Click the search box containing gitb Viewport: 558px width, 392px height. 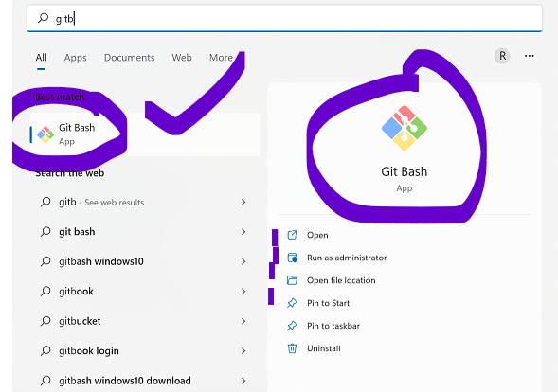(x=284, y=18)
